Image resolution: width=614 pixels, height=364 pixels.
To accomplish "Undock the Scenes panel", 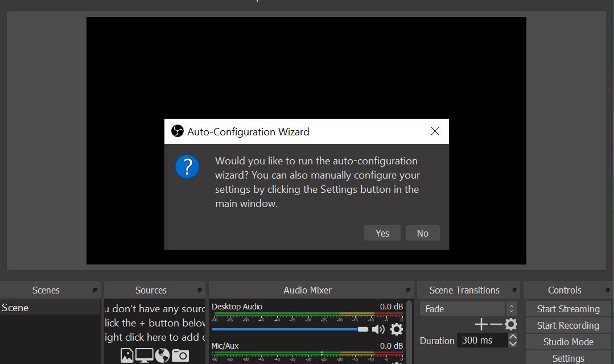I will [x=95, y=290].
